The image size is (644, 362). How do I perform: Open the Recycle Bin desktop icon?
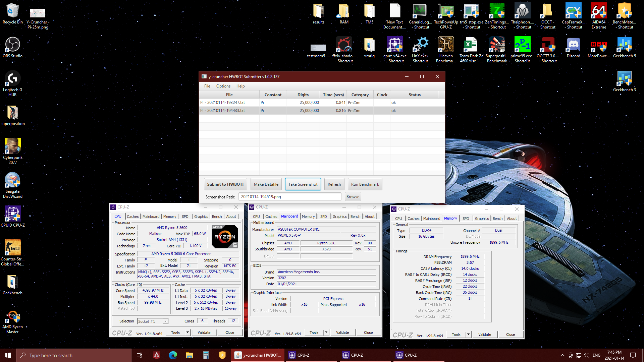click(13, 14)
